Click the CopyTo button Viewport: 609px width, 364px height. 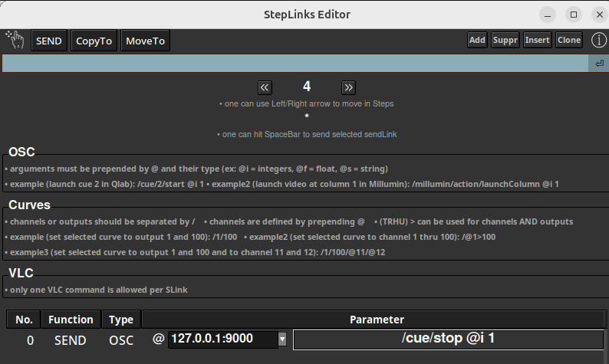click(x=94, y=41)
